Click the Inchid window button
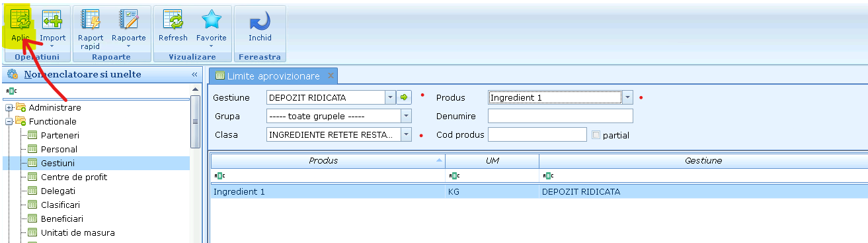This screenshot has height=243, width=868. click(x=260, y=26)
